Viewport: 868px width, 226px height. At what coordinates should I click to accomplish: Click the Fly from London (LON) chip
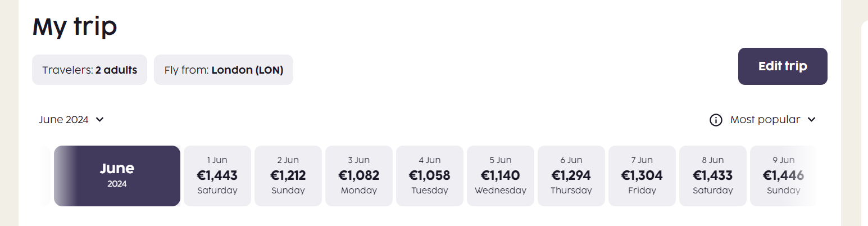click(x=224, y=70)
